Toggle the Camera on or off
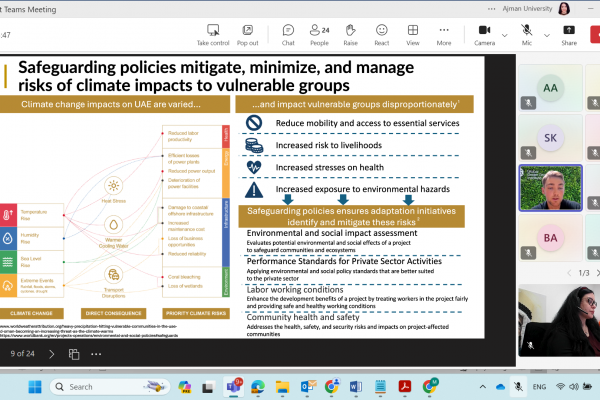Viewport: 600px width, 400px height. coord(484,34)
